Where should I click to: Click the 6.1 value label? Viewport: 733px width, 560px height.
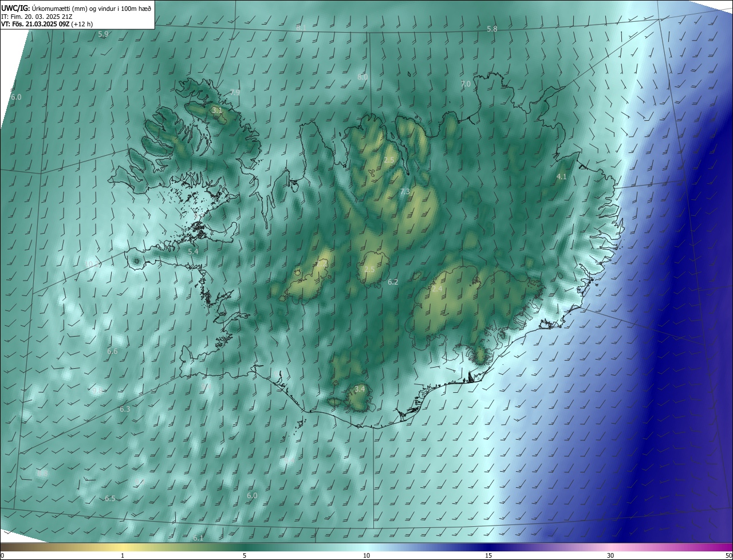coord(198,538)
